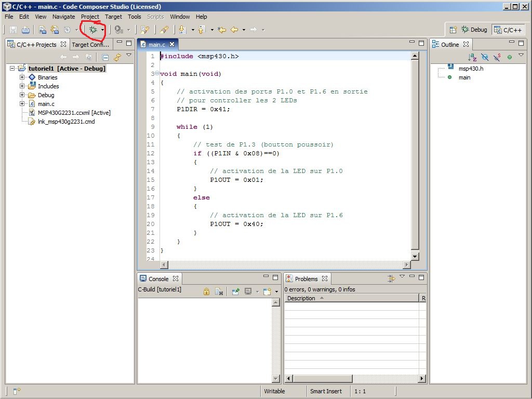Expand the Debug folder tree node
This screenshot has width=532, height=399.
click(x=22, y=95)
